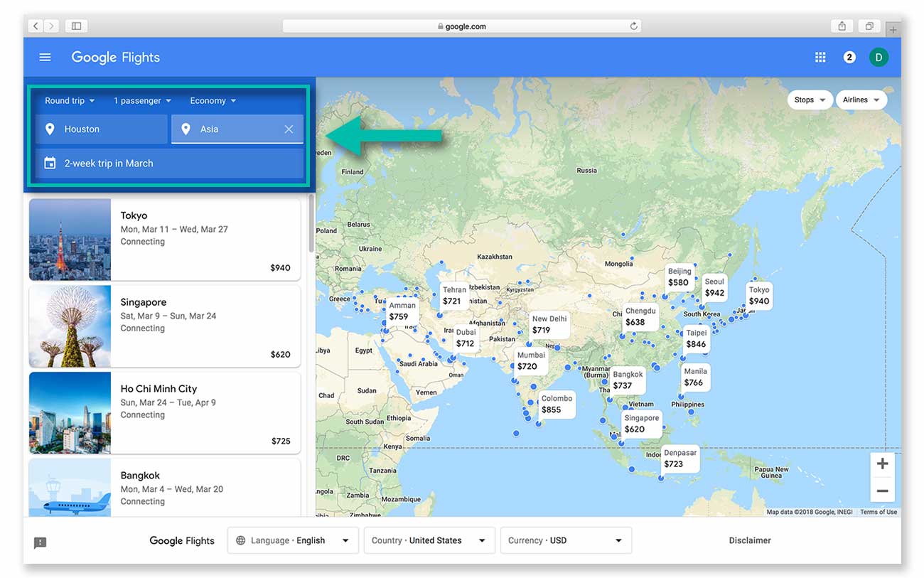Zoom in on the map
This screenshot has height=578, width=924.
[882, 464]
